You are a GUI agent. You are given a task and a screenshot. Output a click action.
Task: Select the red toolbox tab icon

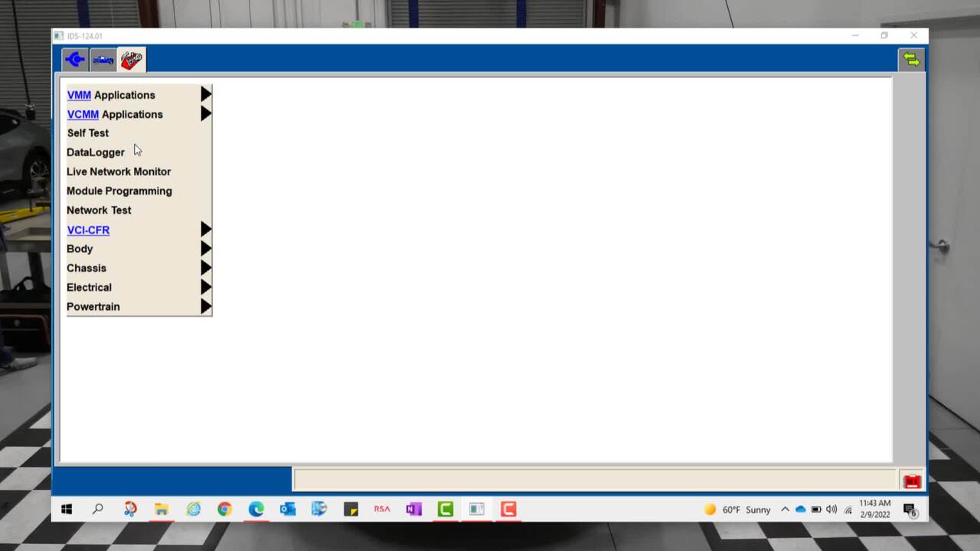click(x=132, y=60)
